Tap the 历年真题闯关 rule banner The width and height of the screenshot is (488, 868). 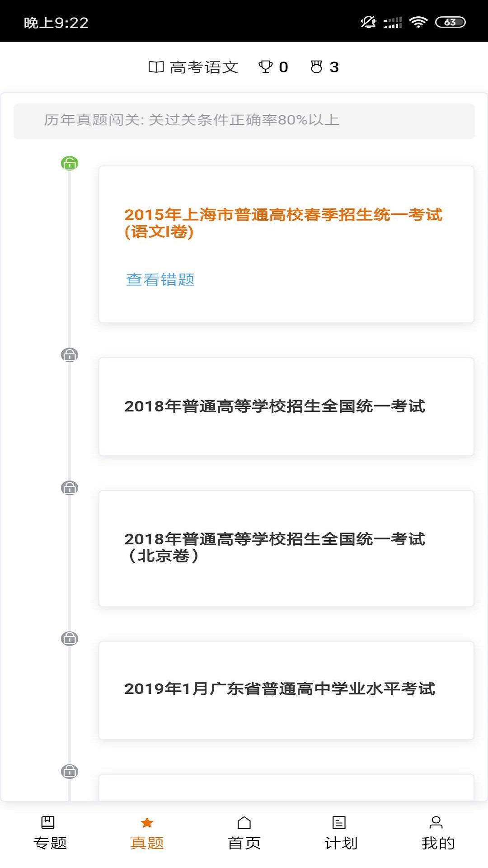244,121
